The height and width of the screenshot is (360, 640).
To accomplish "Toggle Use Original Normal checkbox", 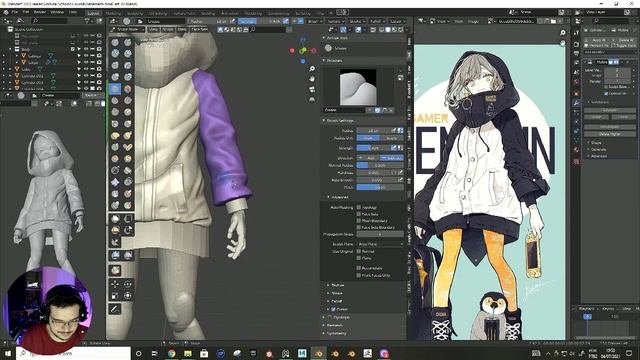I will point(359,251).
